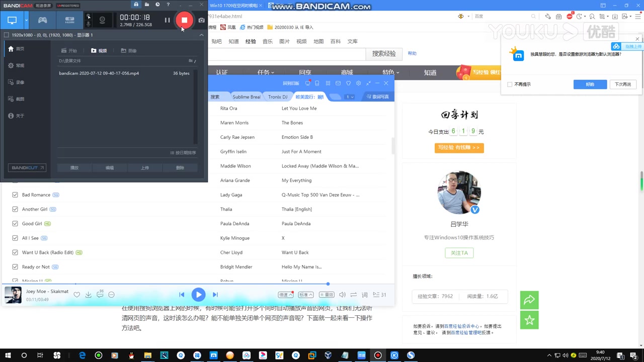Open 截图 settings in Bandicam sidebar

[16, 99]
